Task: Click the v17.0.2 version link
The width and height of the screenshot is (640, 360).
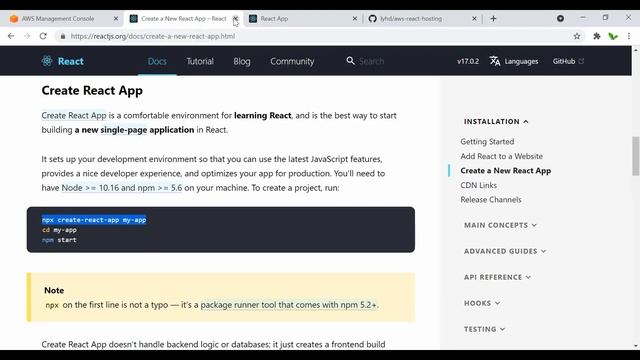Action: click(x=468, y=61)
